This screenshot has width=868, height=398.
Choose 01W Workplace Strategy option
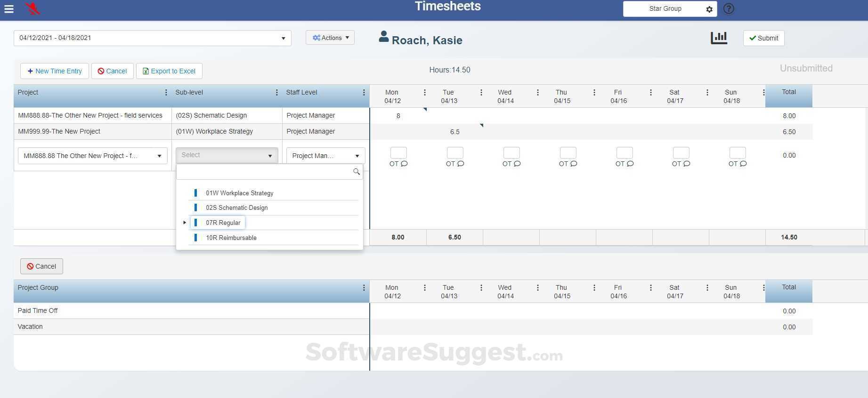pos(239,193)
